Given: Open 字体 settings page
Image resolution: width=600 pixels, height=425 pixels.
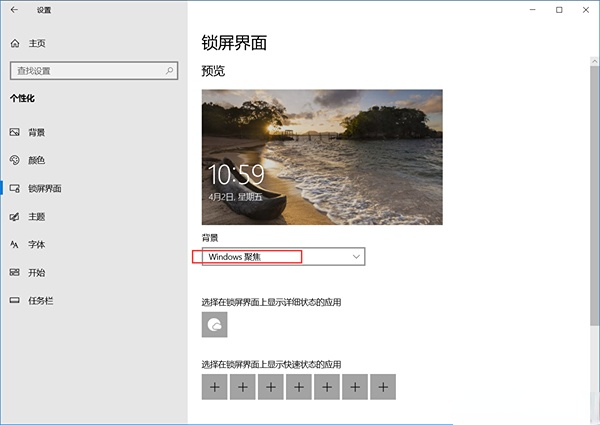Looking at the screenshot, I should [94, 244].
